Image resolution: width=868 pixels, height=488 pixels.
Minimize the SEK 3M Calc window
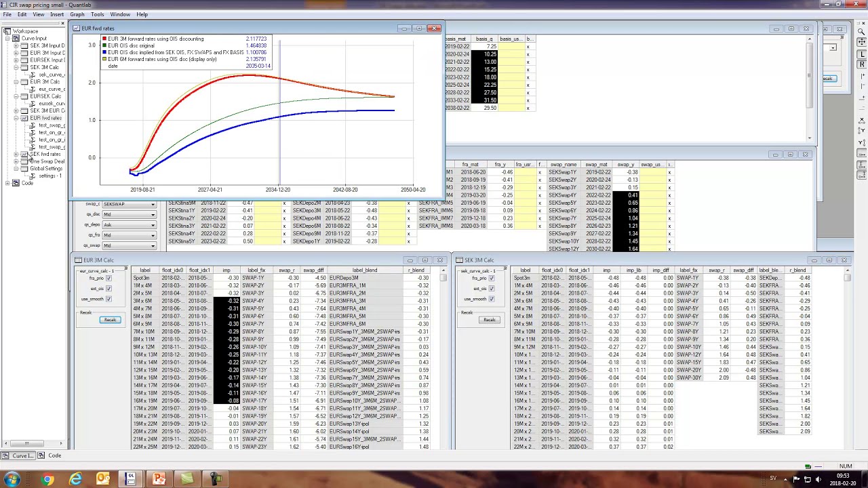pyautogui.click(x=814, y=260)
